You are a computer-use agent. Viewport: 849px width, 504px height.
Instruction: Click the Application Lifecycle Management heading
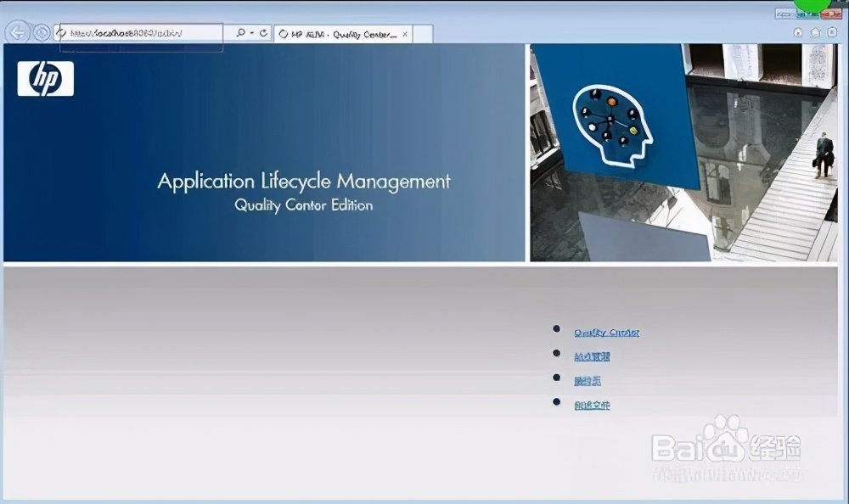(x=304, y=182)
